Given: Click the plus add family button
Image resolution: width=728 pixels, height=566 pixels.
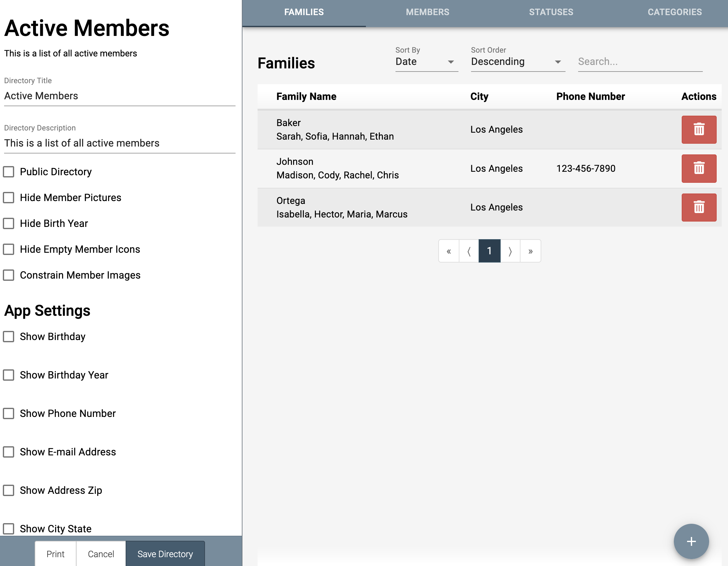Looking at the screenshot, I should tap(691, 541).
